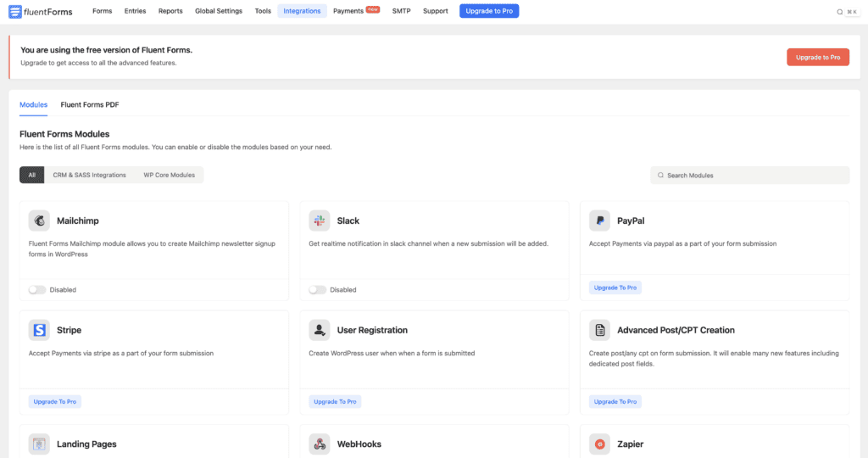Click the Slack module icon

pyautogui.click(x=320, y=221)
